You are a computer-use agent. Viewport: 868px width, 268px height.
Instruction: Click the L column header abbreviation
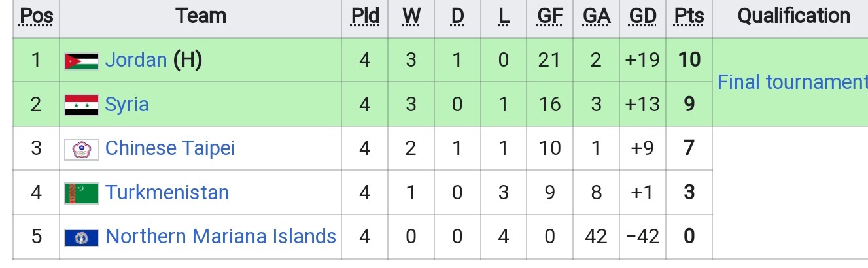503,16
